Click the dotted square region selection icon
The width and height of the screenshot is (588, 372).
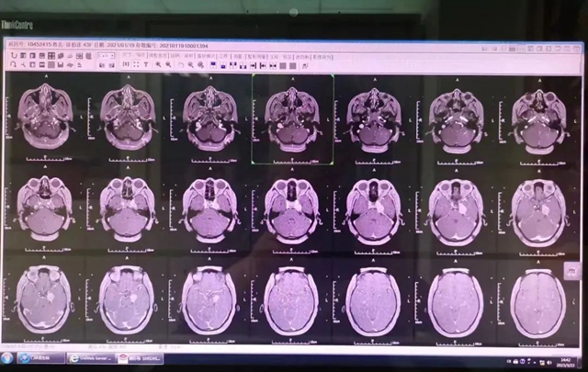(x=136, y=65)
